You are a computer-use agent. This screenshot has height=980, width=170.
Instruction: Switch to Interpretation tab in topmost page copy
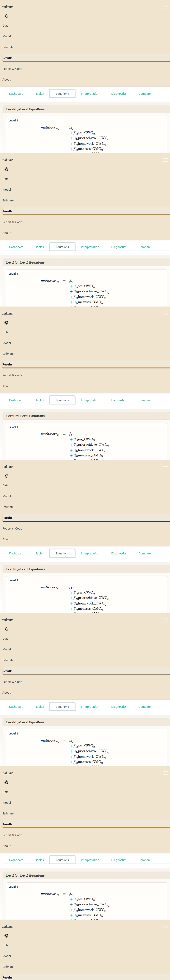coord(90,94)
